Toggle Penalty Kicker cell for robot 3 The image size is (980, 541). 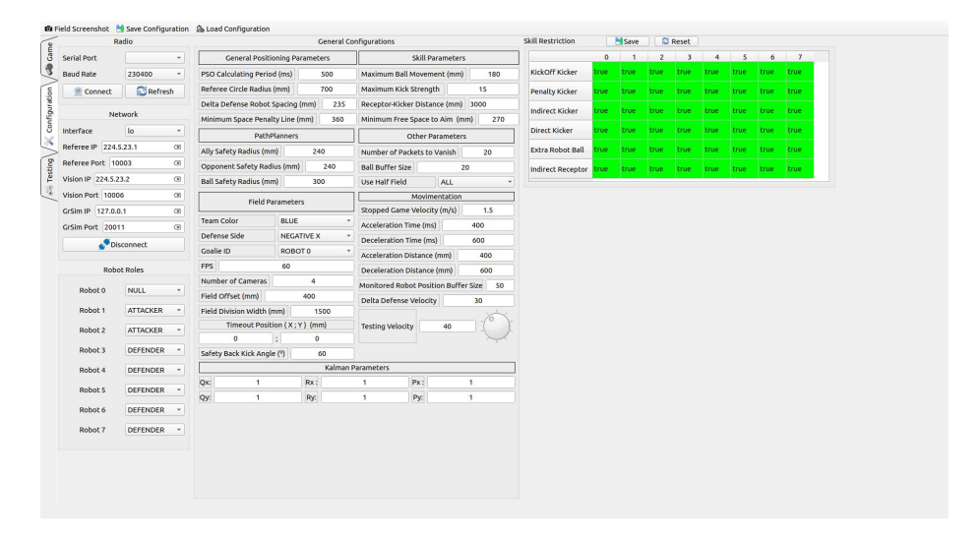[690, 91]
